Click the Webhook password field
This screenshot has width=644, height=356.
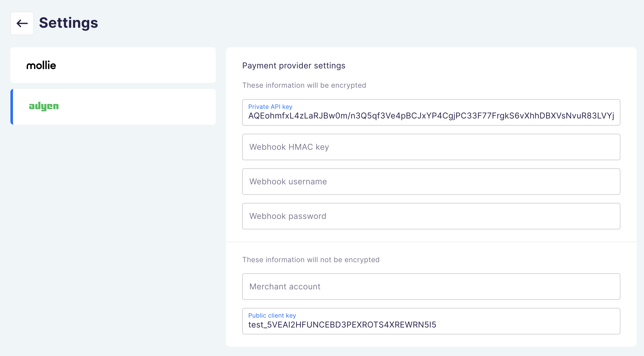[431, 216]
